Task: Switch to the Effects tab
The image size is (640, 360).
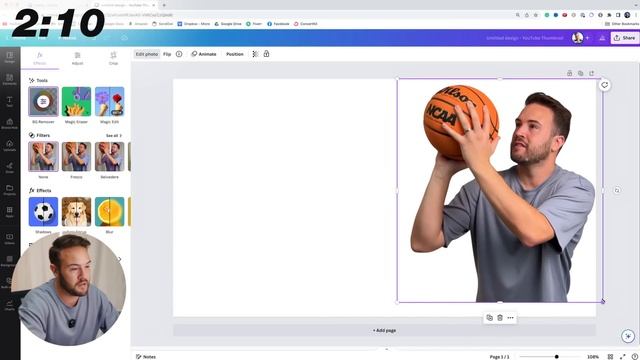Action: click(x=40, y=58)
